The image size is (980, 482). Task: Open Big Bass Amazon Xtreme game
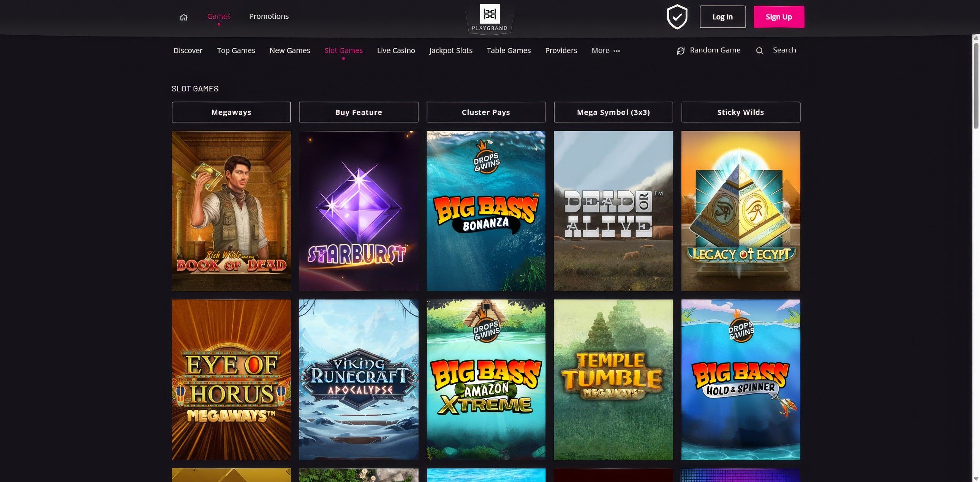[486, 380]
